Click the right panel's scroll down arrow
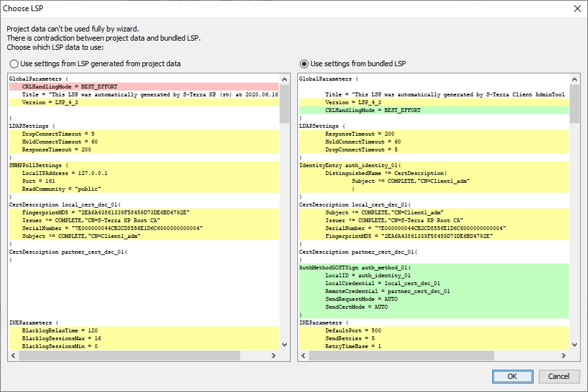 coord(574,345)
